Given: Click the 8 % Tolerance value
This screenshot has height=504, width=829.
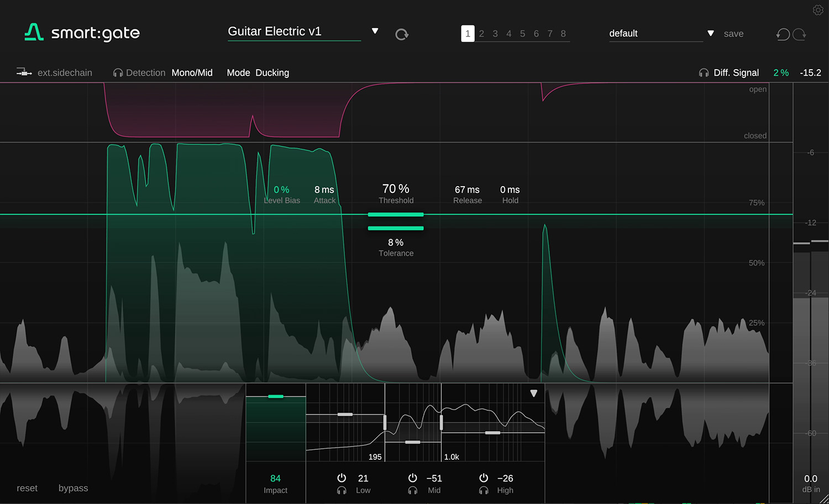Looking at the screenshot, I should [x=396, y=243].
